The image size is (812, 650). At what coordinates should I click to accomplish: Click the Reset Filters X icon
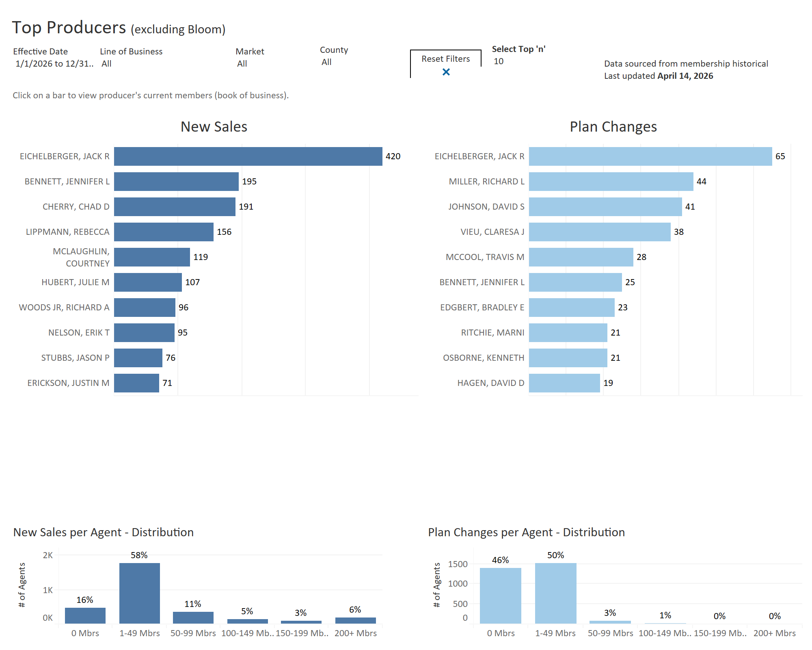[446, 72]
